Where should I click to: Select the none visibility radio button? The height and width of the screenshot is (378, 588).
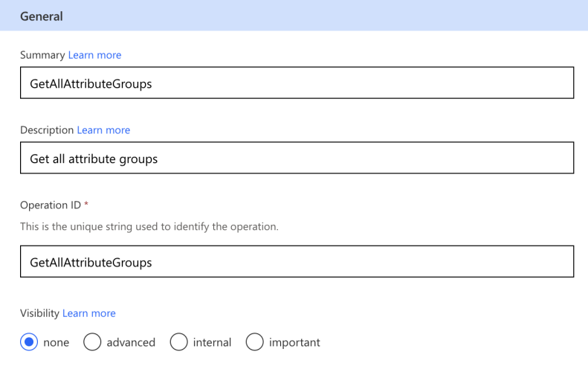(x=29, y=342)
